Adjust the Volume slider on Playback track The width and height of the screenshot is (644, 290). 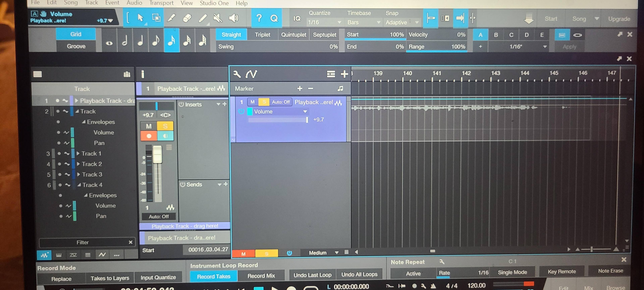click(307, 120)
